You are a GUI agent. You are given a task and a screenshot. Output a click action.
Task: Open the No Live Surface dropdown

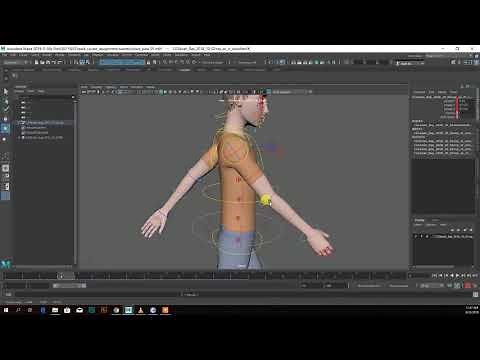[213, 62]
